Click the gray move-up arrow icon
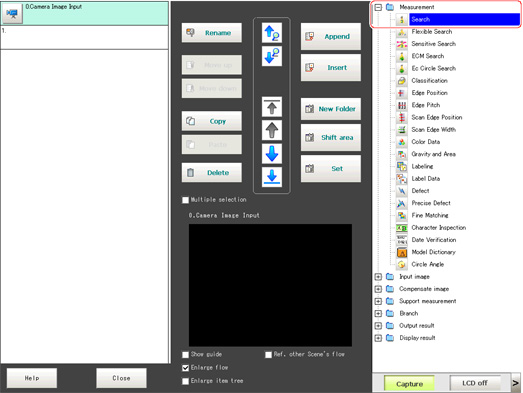Screen dimensions: 523x393 pyautogui.click(x=272, y=130)
